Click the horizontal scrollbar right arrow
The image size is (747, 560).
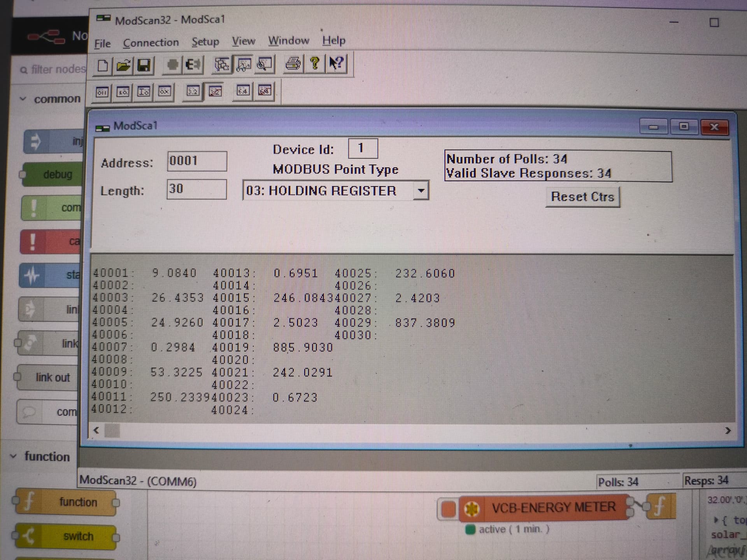tap(728, 430)
